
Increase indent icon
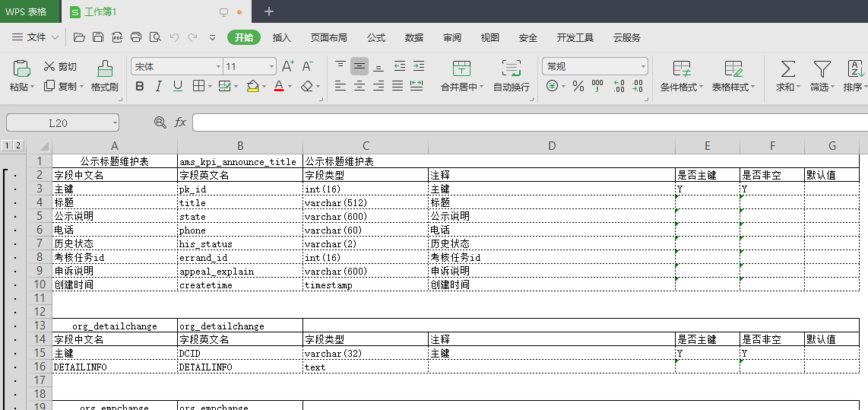coord(419,66)
